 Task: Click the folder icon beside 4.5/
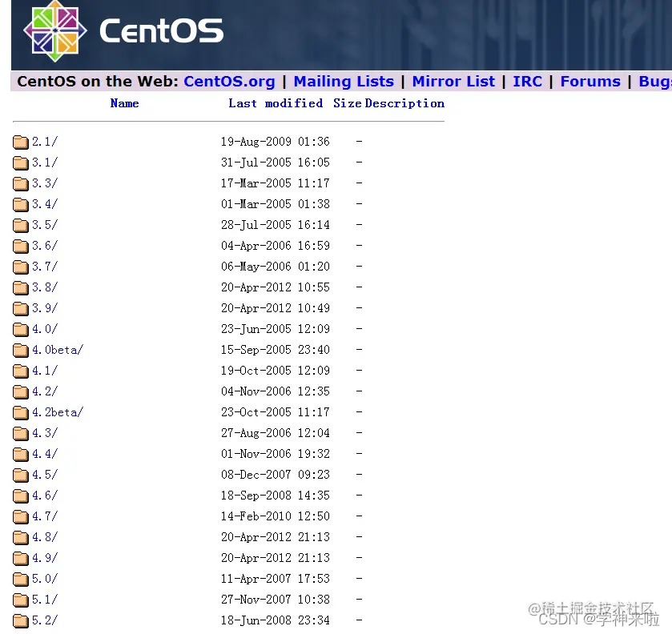(x=21, y=475)
